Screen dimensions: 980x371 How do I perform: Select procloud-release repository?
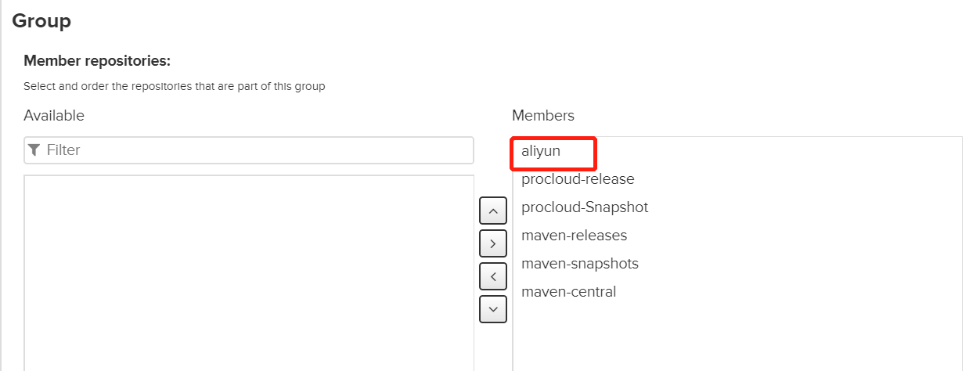[578, 179]
